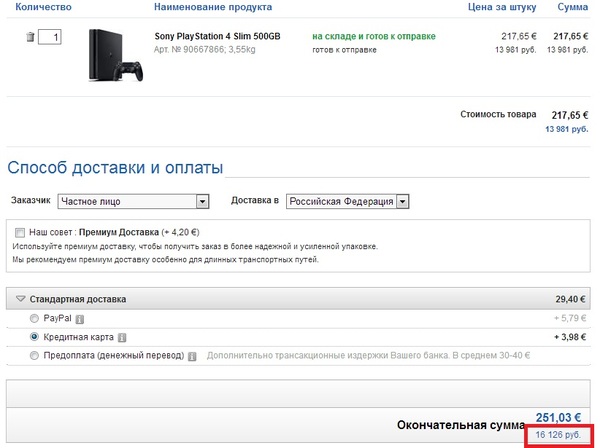The height and width of the screenshot is (448, 600).
Task: Enable the Премиум Доставка checkbox
Action: 20,233
